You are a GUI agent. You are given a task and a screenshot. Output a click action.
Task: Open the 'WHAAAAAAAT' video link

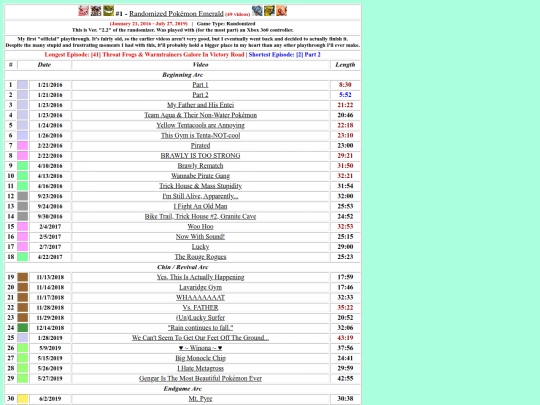click(x=200, y=298)
